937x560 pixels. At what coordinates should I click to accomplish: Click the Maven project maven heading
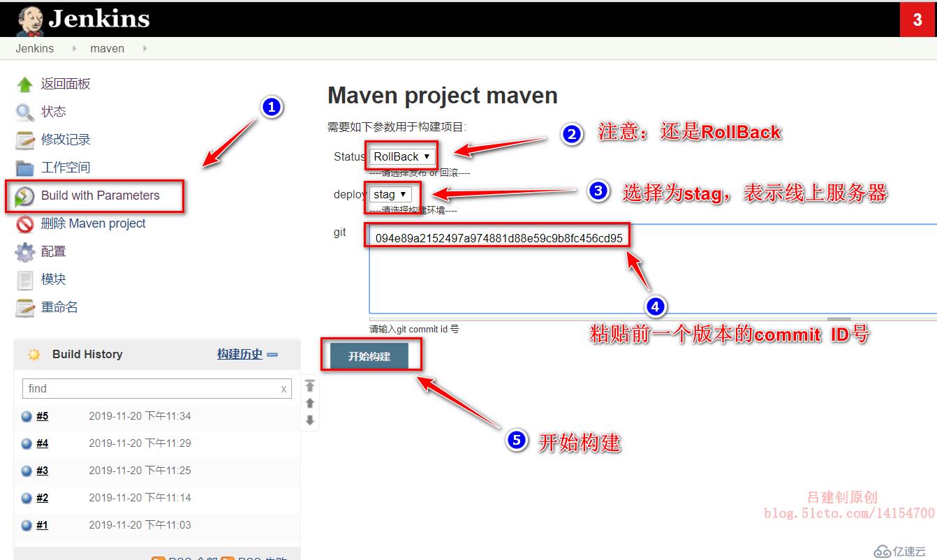pos(443,96)
